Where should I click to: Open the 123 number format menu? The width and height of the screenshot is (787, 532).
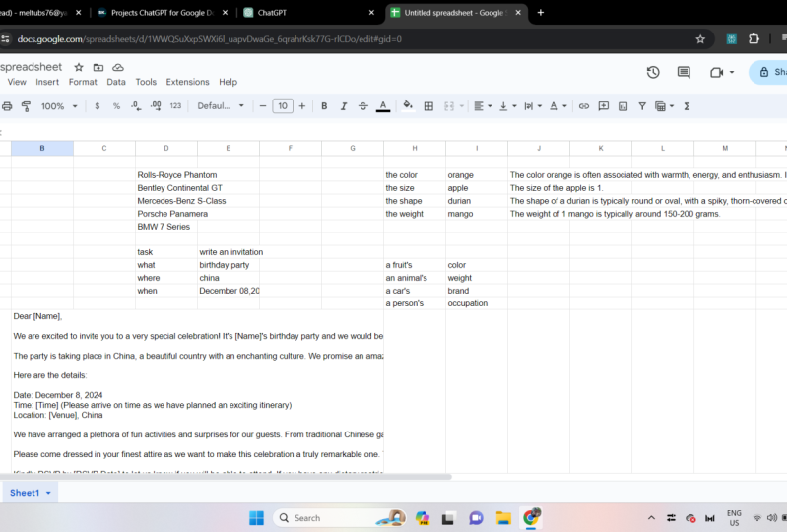pyautogui.click(x=175, y=106)
